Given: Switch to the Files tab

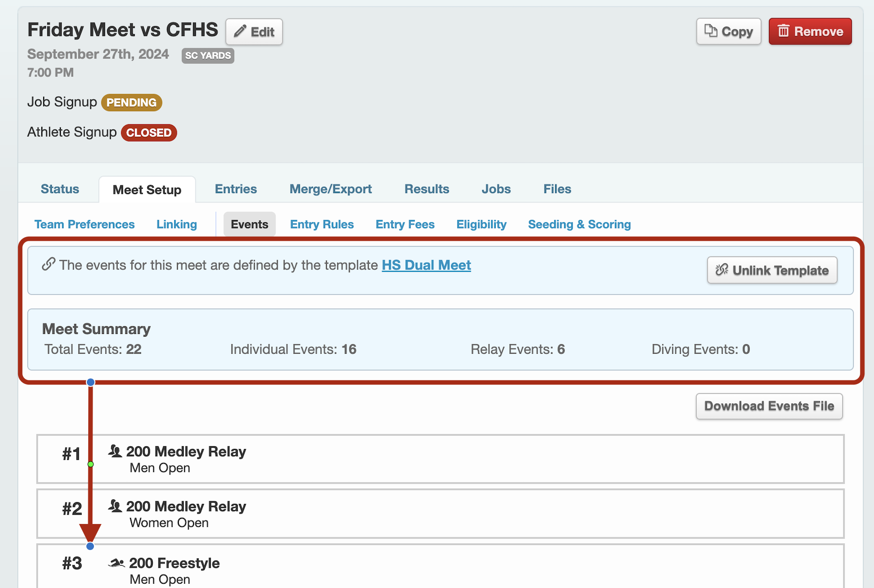Looking at the screenshot, I should (x=557, y=189).
